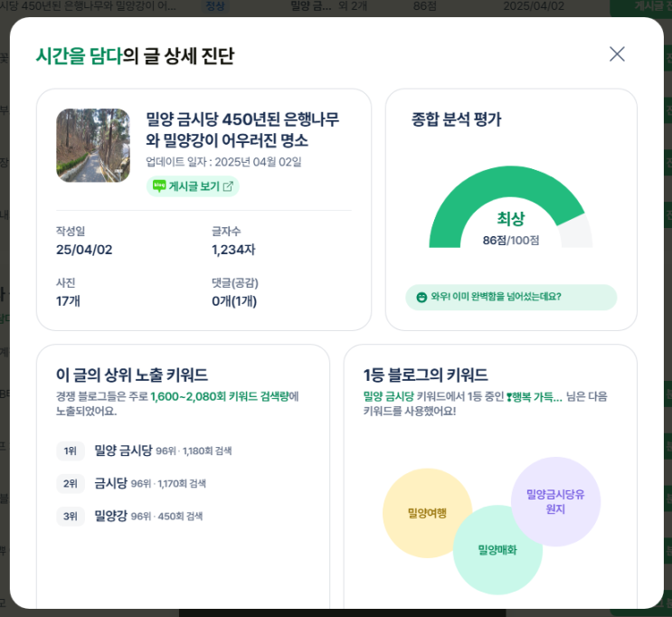This screenshot has width=672, height=617.
Task: Click the Naver blog icon beside 게시글 보기
Action: coord(159,186)
